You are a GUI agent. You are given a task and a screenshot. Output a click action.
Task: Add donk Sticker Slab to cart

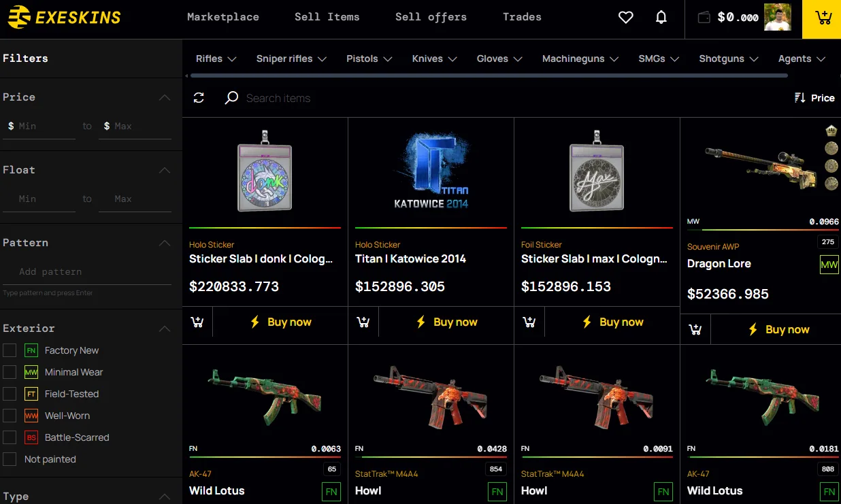[x=197, y=322]
